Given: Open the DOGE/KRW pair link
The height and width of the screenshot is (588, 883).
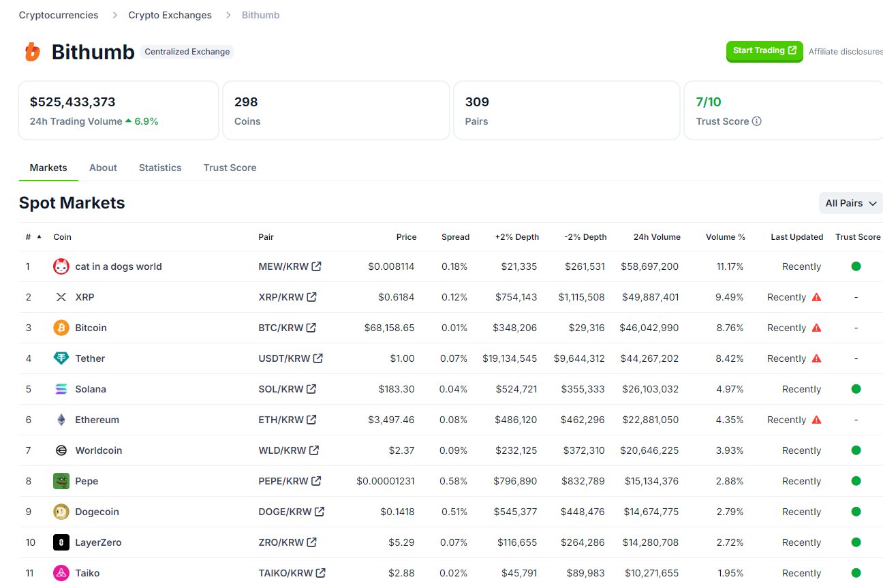Looking at the screenshot, I should pos(292,512).
